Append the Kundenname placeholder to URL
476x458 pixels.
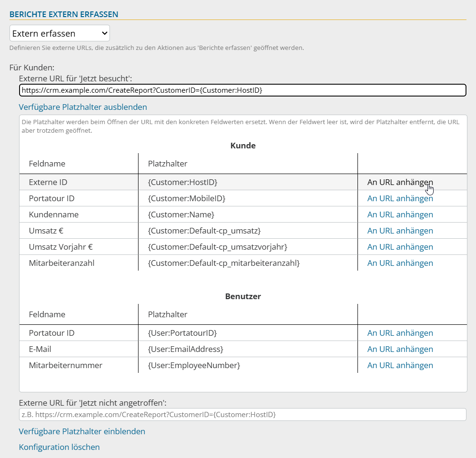pos(400,214)
